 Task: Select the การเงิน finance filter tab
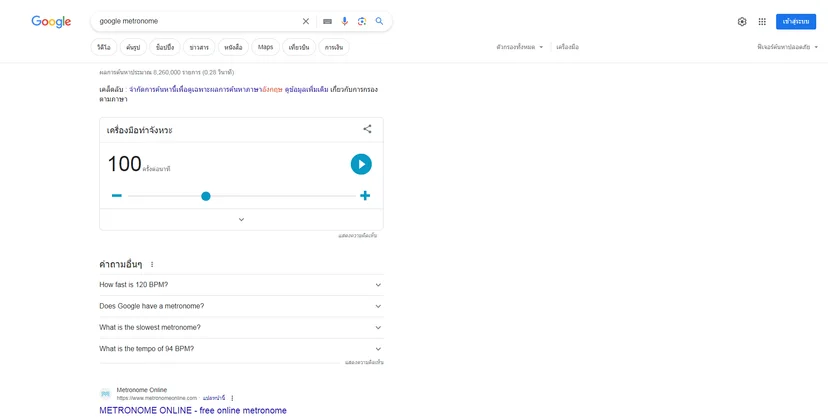point(334,47)
